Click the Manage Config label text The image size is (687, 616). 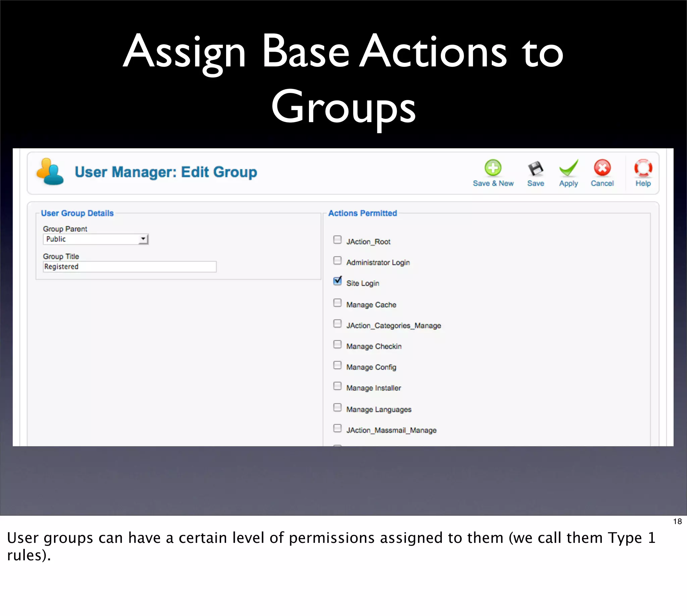(x=371, y=367)
